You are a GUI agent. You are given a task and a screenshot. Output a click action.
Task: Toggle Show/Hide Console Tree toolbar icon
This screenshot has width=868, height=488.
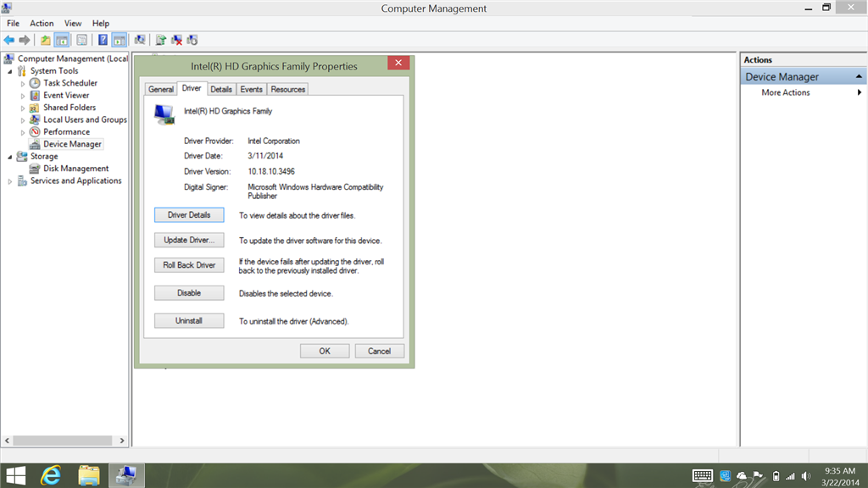[x=62, y=40]
